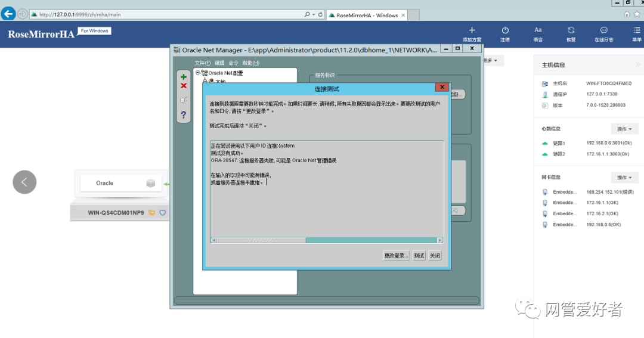Click the WIN-FTO0CQ4FMED host name value
644x338 pixels.
point(609,83)
